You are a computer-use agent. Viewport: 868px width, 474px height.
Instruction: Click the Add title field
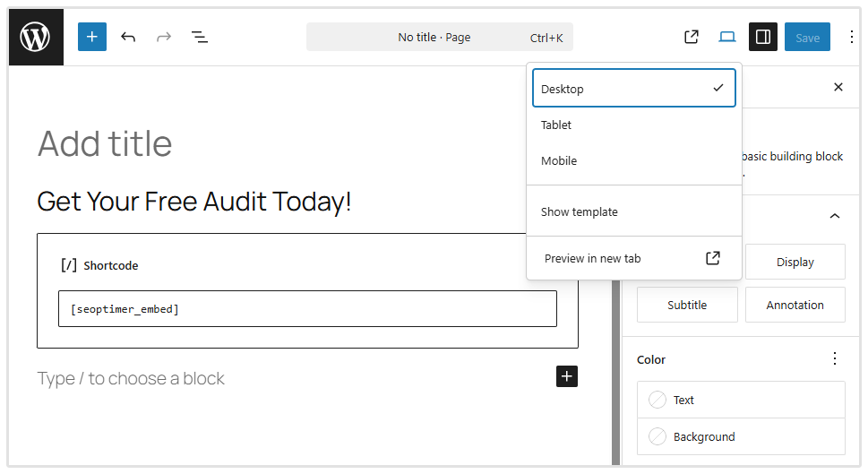(x=105, y=143)
